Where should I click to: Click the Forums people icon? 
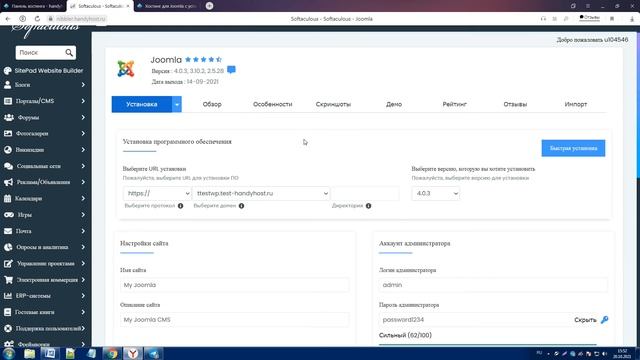[9, 118]
